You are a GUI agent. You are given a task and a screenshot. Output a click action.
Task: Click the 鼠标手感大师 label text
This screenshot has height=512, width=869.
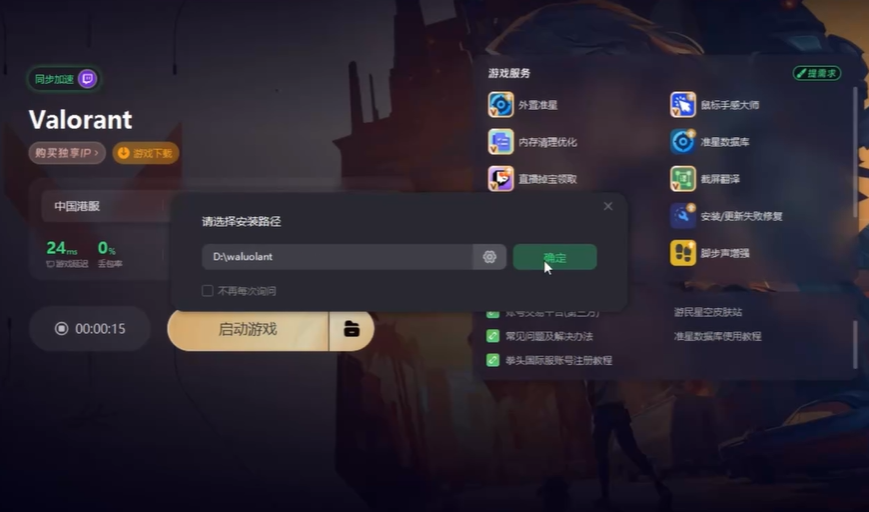730,105
